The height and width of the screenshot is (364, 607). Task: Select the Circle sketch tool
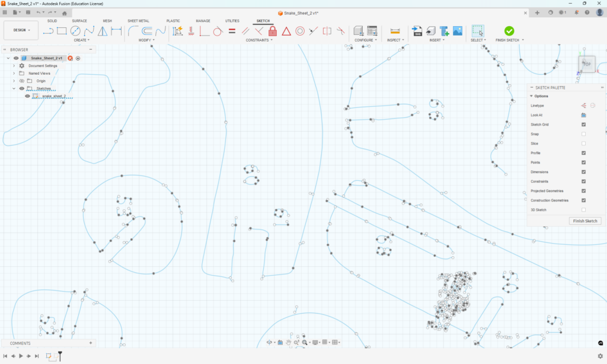[x=74, y=31]
